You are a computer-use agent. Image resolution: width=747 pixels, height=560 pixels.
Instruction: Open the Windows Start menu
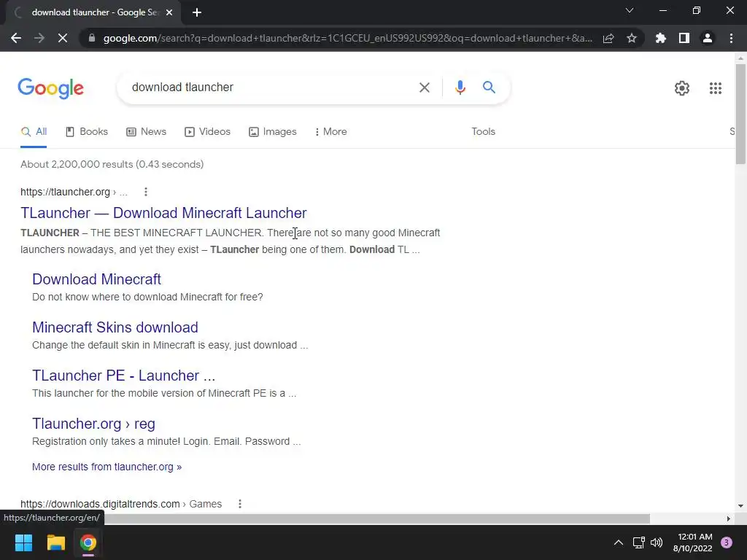tap(23, 542)
